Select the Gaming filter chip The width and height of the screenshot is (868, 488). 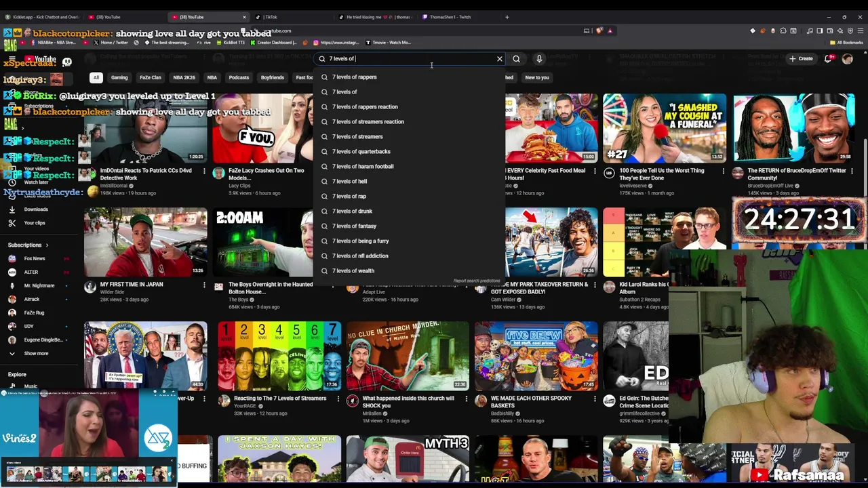[119, 77]
